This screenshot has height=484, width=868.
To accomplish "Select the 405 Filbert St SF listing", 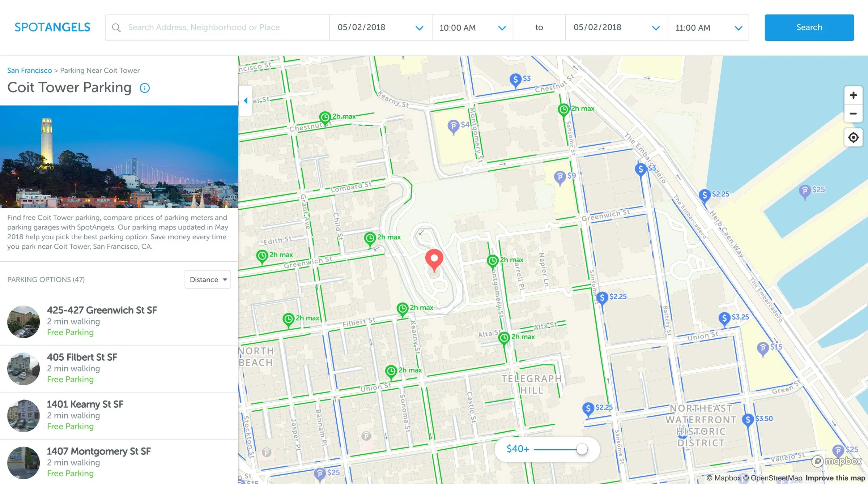I will coord(119,368).
